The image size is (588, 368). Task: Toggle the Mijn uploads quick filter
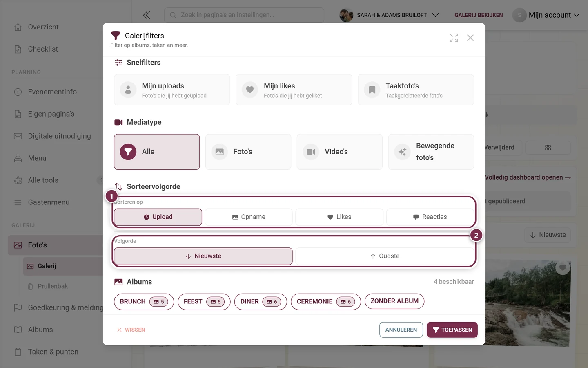pos(172,90)
